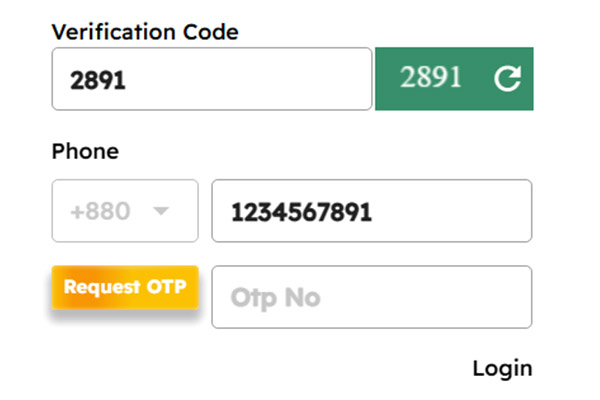Click the Login link
The width and height of the screenshot is (600, 400).
pos(502,369)
